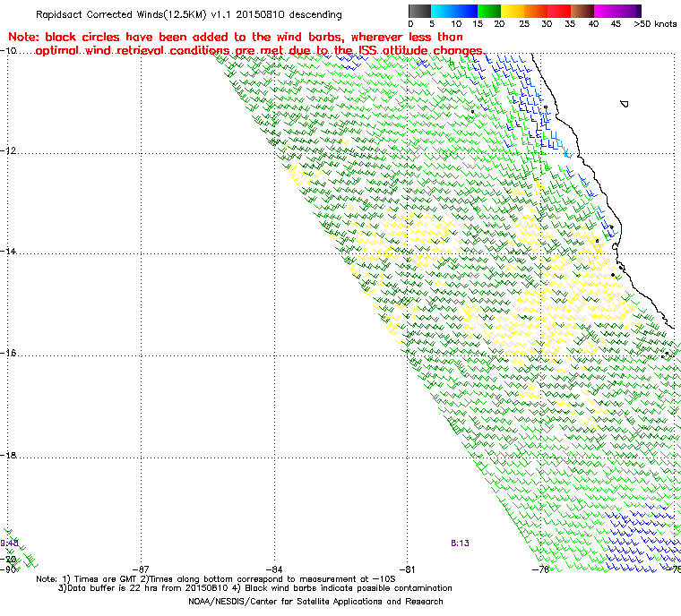Click the magenta 40-45 knots legend swatch

click(x=606, y=11)
